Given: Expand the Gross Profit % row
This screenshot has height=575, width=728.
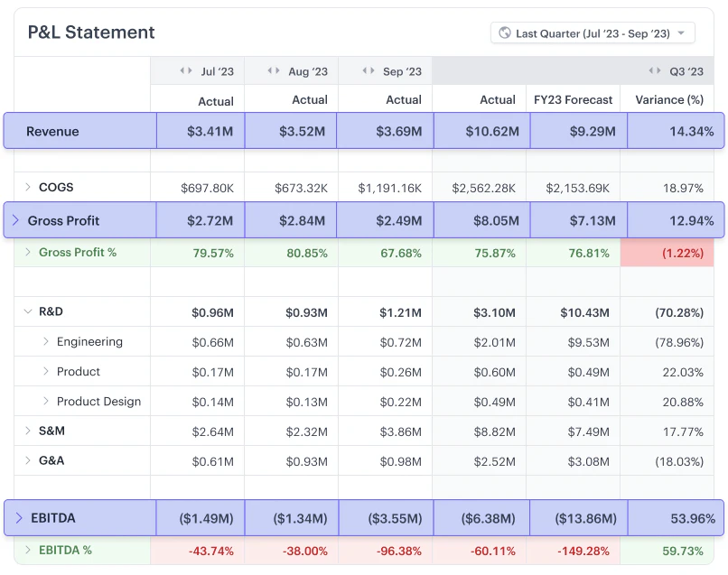Looking at the screenshot, I should point(28,253).
